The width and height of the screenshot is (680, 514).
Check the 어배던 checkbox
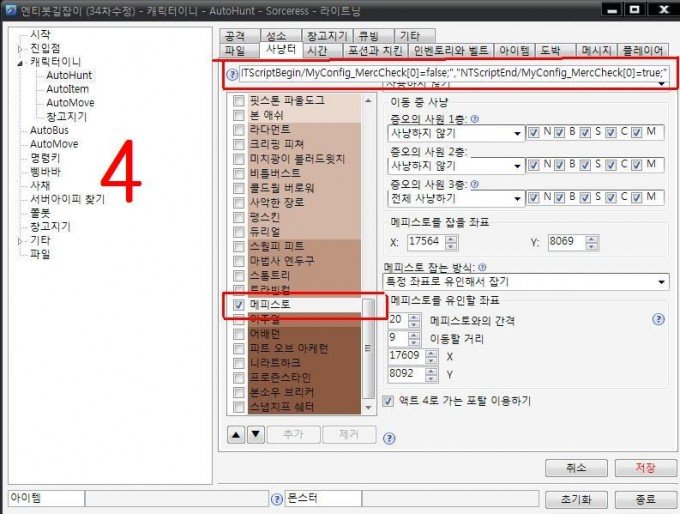point(239,334)
